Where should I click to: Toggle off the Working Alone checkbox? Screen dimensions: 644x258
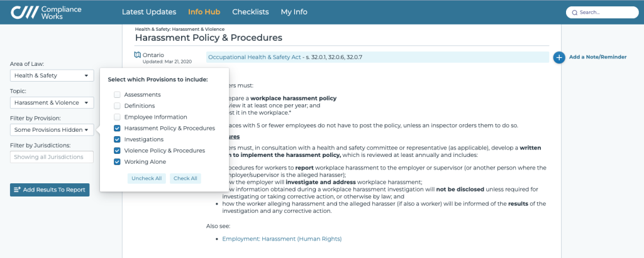118,162
